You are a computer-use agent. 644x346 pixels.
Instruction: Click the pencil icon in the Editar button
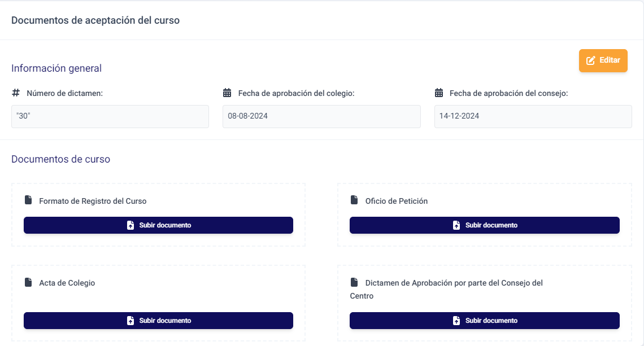pos(591,60)
